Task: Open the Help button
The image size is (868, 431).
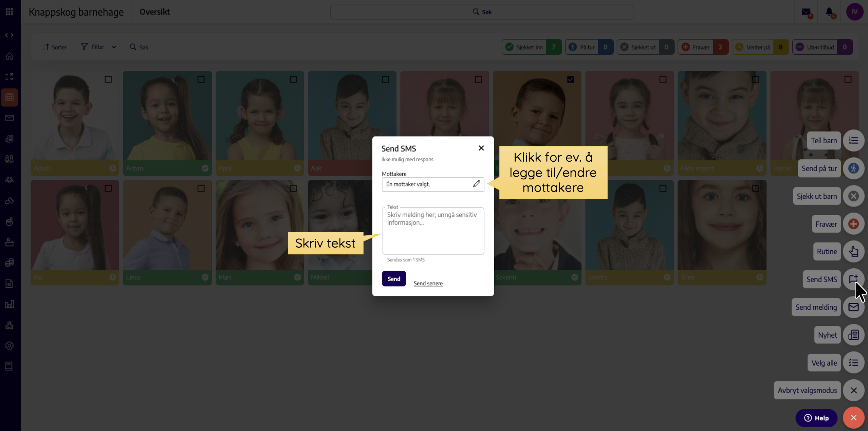Action: (816, 418)
